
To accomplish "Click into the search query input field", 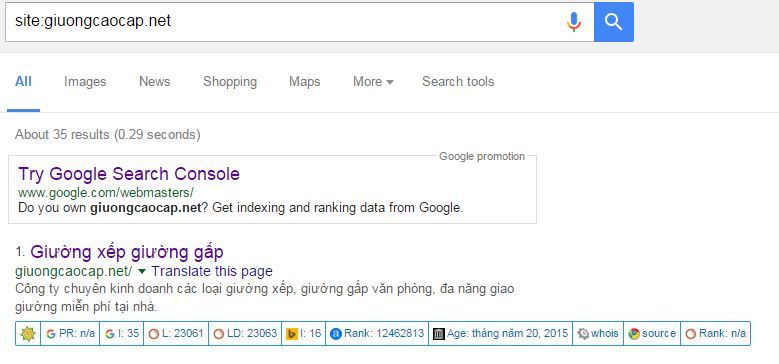I will [283, 22].
